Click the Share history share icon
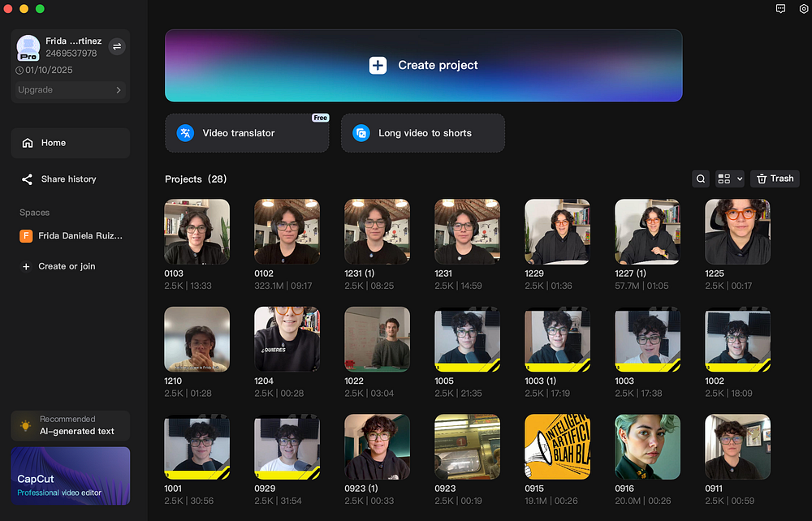Viewport: 812px width, 521px height. [27, 179]
